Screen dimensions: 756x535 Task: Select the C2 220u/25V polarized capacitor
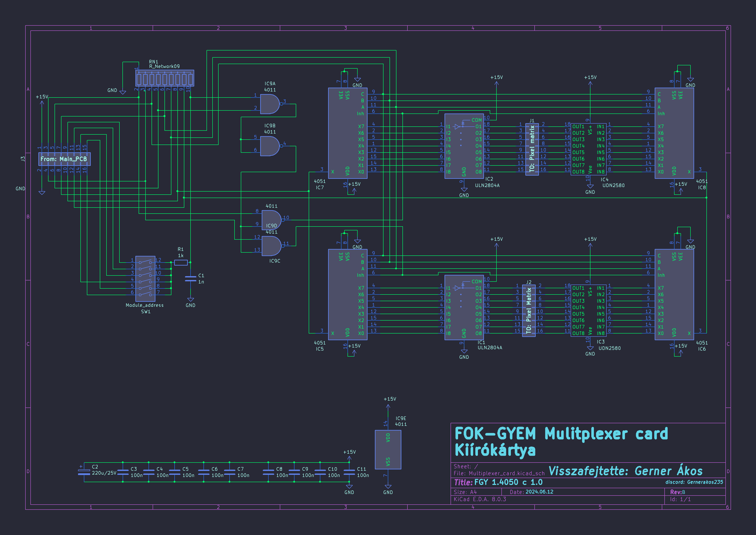[x=84, y=472]
